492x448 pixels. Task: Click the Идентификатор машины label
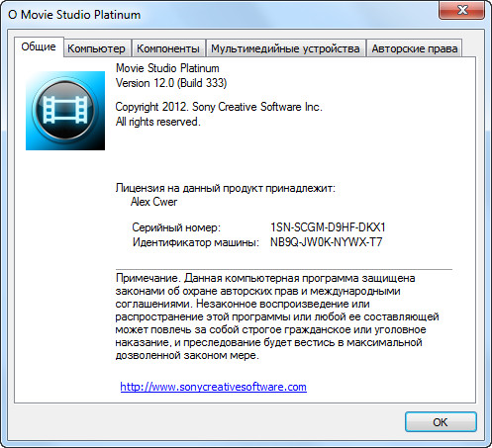coord(196,242)
